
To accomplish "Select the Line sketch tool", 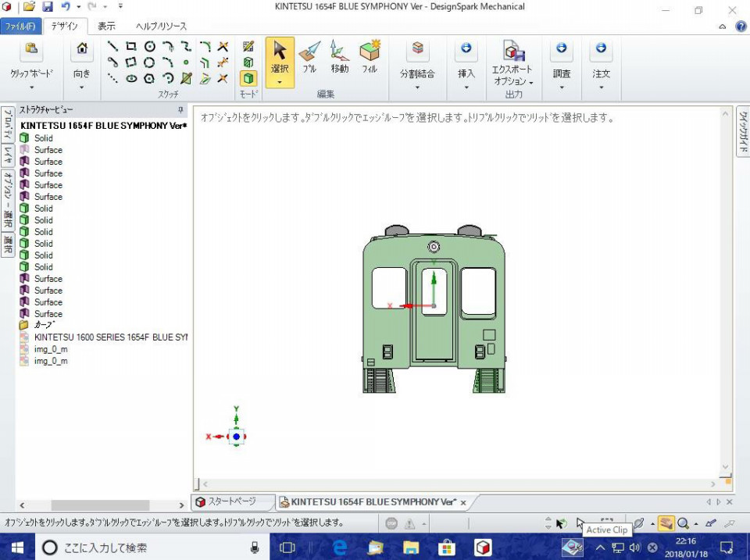I will pyautogui.click(x=112, y=46).
